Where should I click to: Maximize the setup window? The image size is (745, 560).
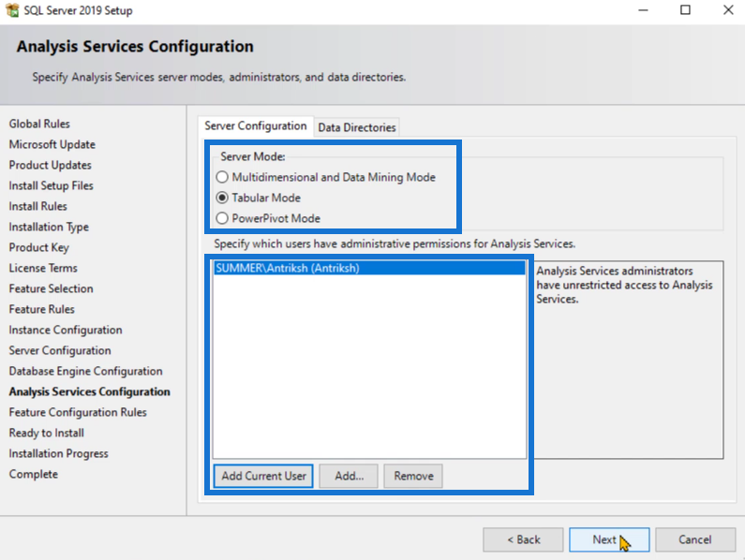coord(685,10)
